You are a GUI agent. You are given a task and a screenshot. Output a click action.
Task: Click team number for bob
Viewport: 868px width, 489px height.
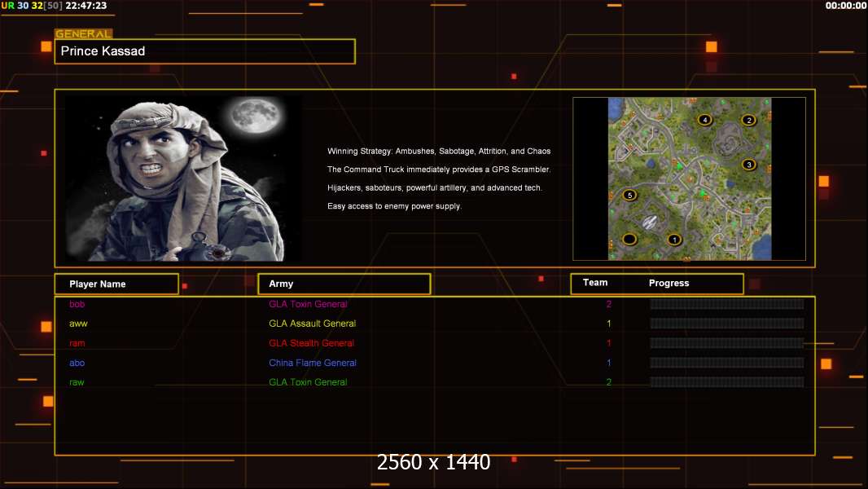pyautogui.click(x=609, y=304)
